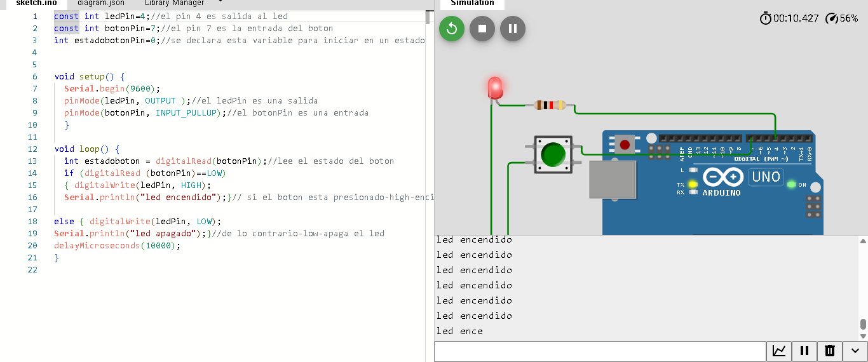
Task: Open the sketch.ino tab
Action: coord(36,3)
